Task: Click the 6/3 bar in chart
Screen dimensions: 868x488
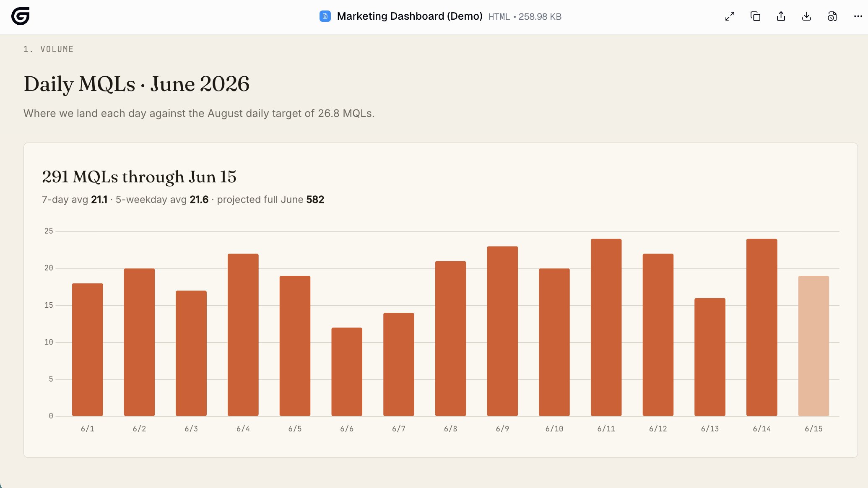Action: (191, 353)
